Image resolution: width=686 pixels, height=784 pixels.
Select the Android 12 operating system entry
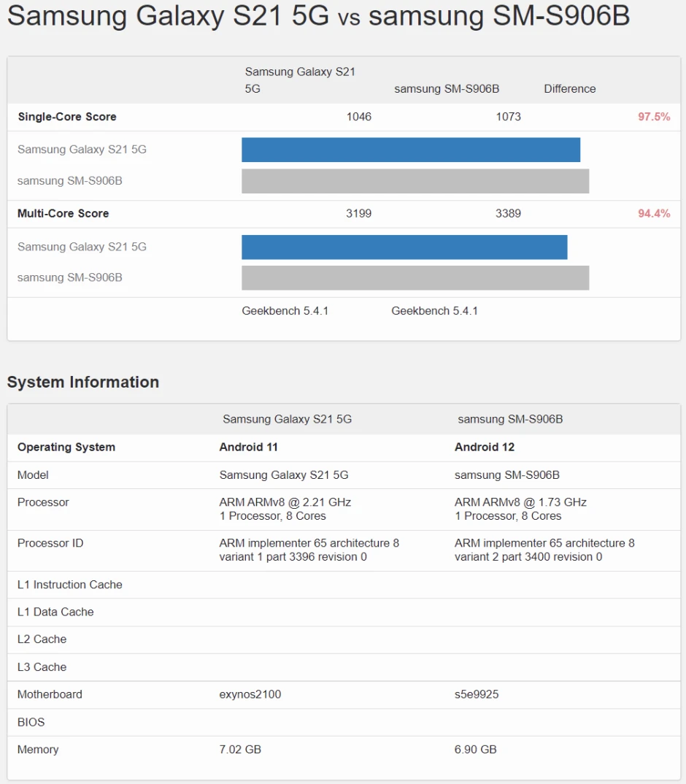click(x=484, y=447)
